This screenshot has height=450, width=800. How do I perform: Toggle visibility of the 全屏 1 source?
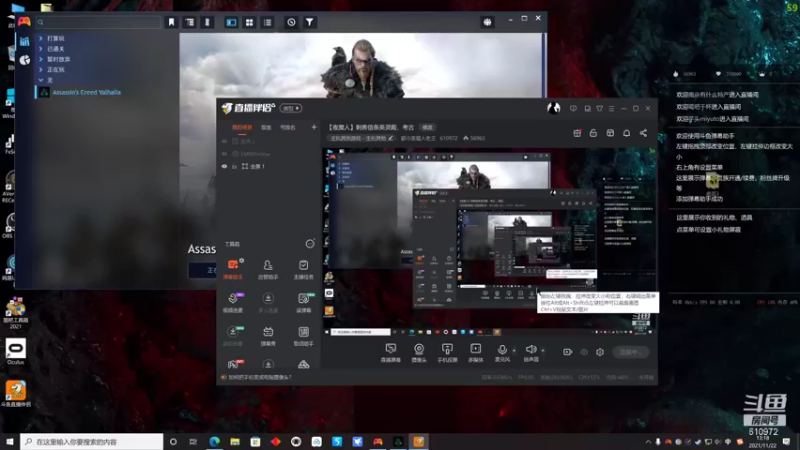(x=224, y=166)
